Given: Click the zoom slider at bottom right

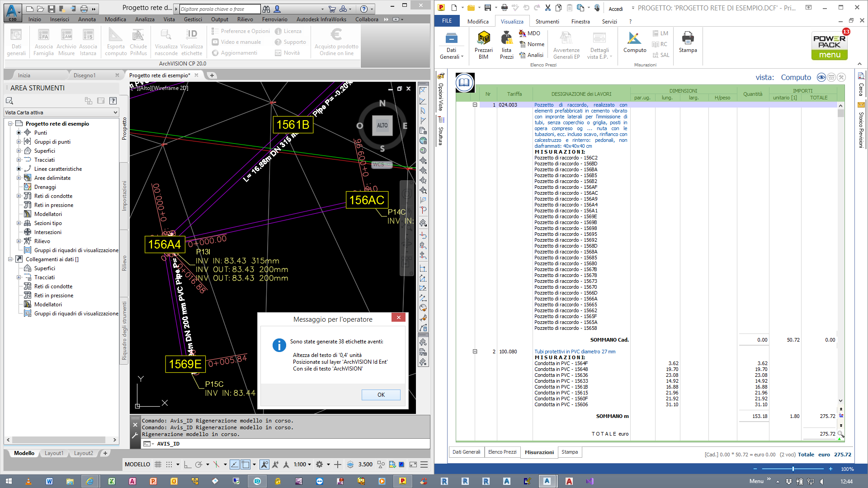Looking at the screenshot, I should click(x=793, y=469).
